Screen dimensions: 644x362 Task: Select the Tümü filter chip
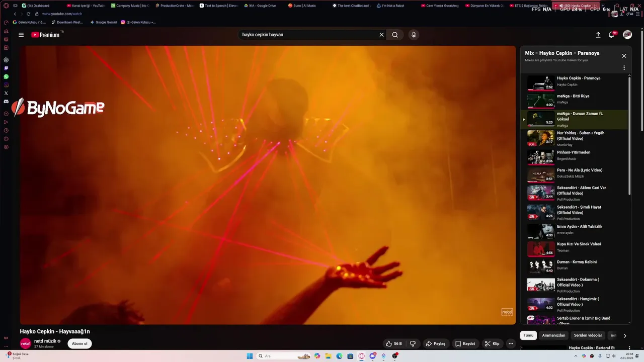coord(528,335)
